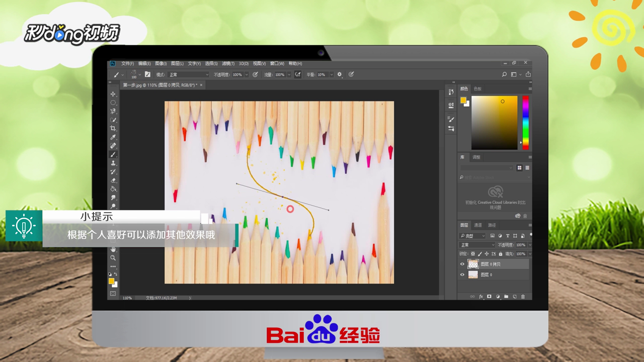The height and width of the screenshot is (362, 644).
Task: Switch to the 路径 tab
Action: (492, 225)
